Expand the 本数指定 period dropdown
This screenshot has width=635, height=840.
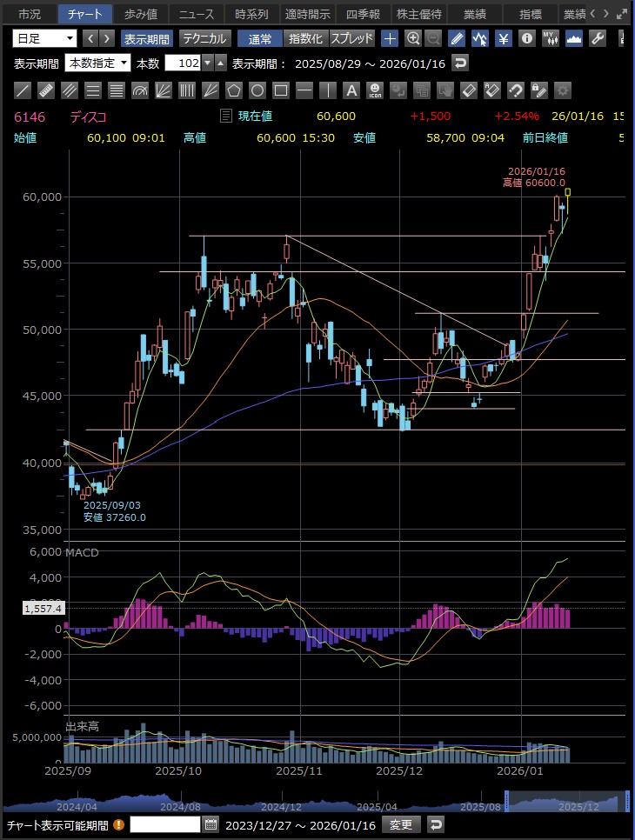pyautogui.click(x=97, y=63)
